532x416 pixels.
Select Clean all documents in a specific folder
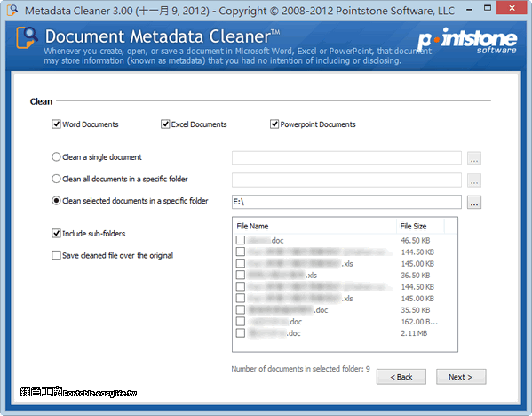click(56, 179)
